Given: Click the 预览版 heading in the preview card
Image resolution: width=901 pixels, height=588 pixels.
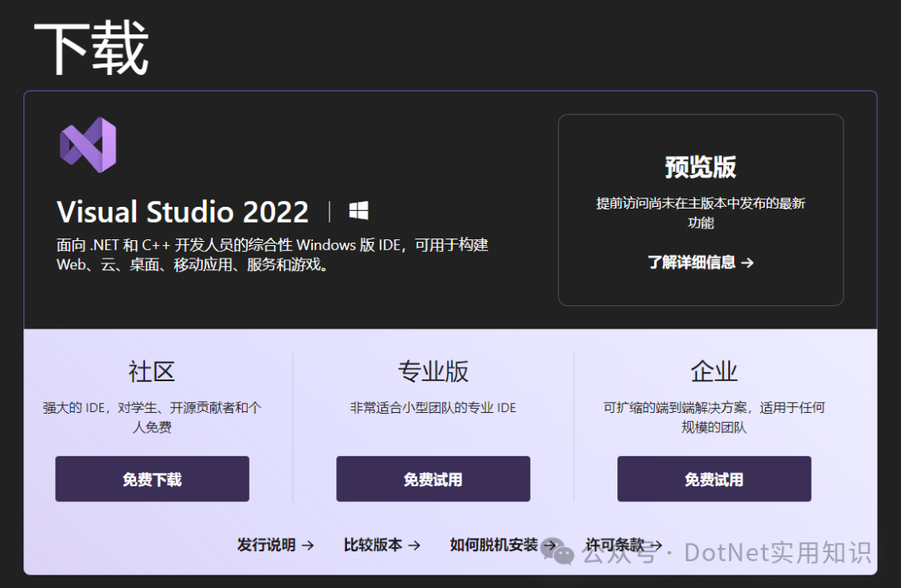Looking at the screenshot, I should click(x=701, y=167).
